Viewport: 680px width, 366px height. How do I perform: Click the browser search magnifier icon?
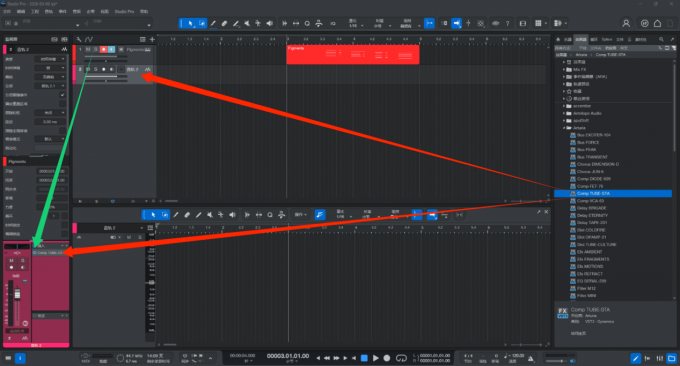[x=661, y=39]
